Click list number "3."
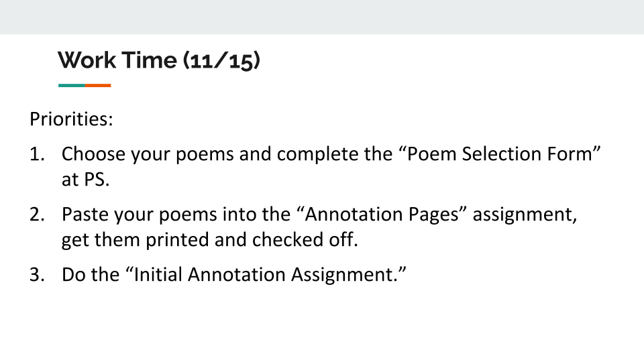The image size is (644, 362). (x=38, y=274)
